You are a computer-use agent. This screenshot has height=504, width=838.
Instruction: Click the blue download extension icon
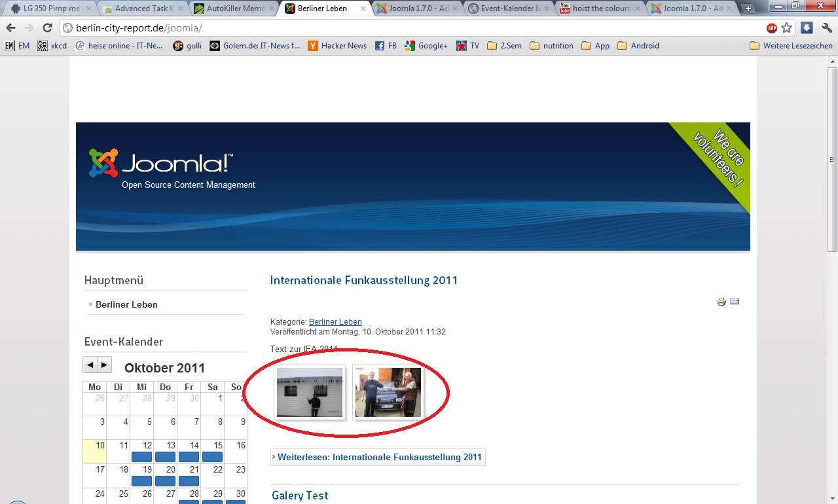tap(807, 28)
